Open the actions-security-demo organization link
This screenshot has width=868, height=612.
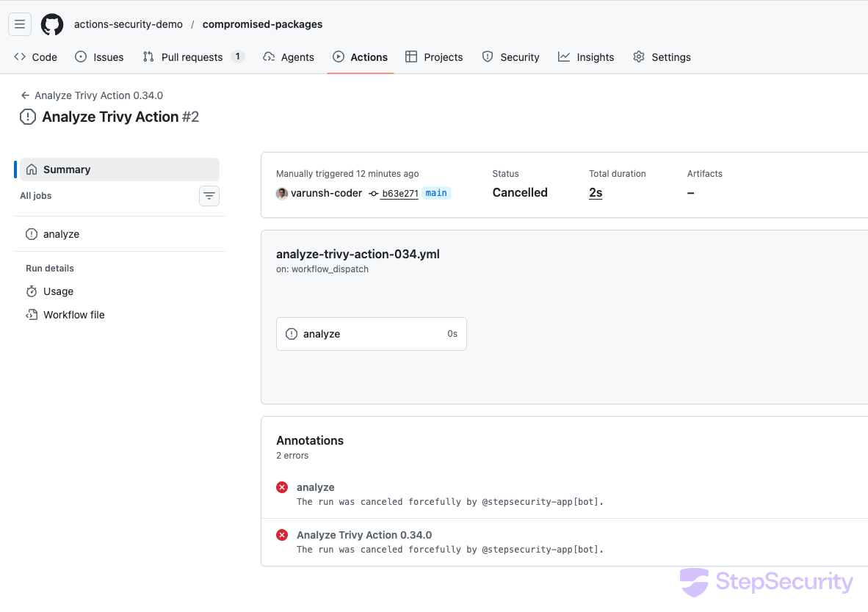click(129, 24)
